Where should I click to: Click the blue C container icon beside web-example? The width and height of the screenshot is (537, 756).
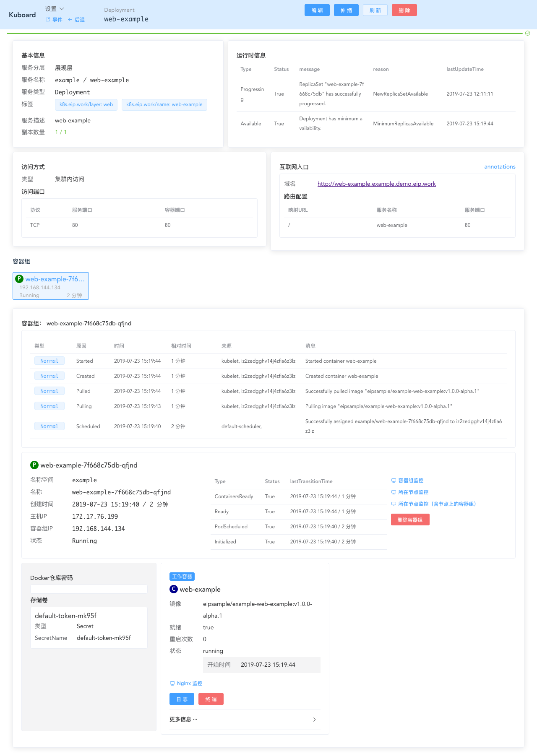pos(174,589)
